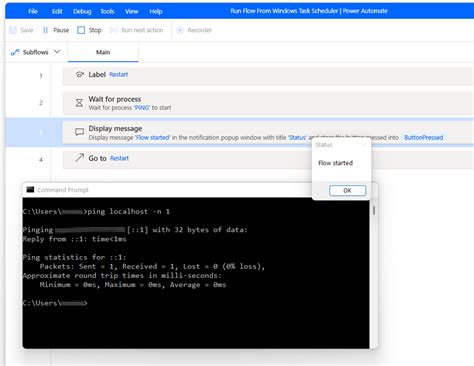
Task: Open the Help menu
Action: click(x=156, y=11)
